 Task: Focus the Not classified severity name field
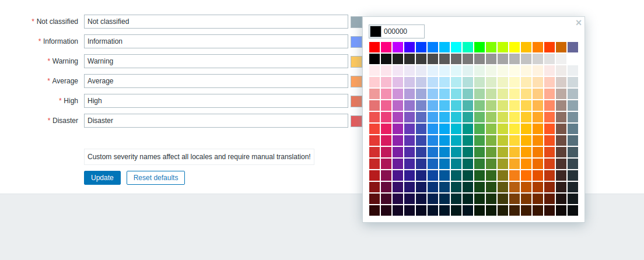(x=216, y=22)
